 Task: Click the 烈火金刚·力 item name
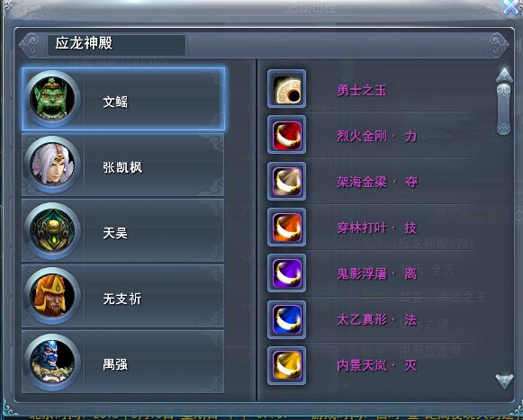coord(377,136)
